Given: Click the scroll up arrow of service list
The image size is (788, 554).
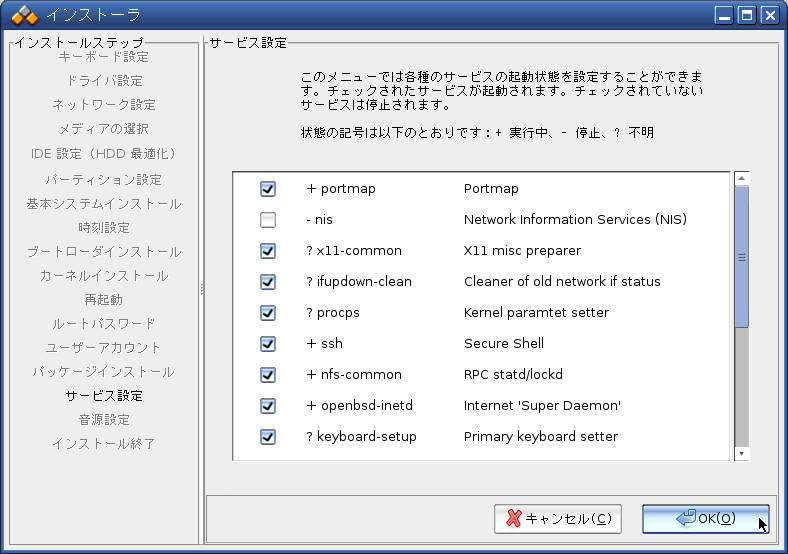Looking at the screenshot, I should pos(742,179).
